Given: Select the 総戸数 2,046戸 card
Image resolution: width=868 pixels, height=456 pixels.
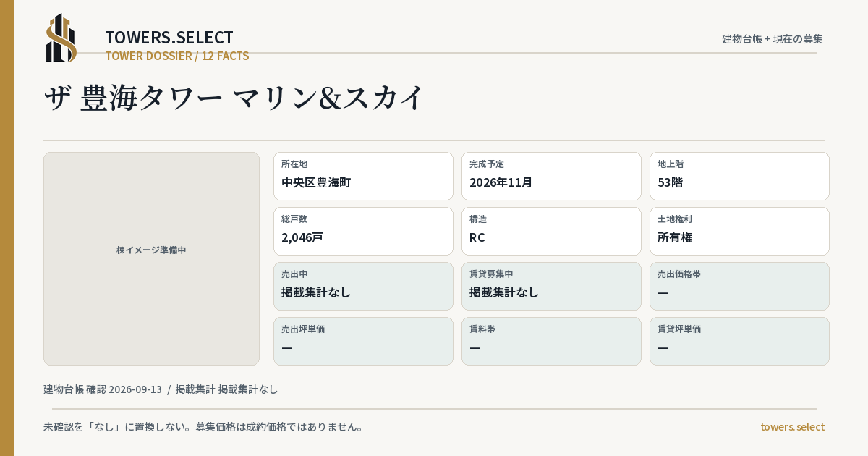Looking at the screenshot, I should click(x=363, y=231).
